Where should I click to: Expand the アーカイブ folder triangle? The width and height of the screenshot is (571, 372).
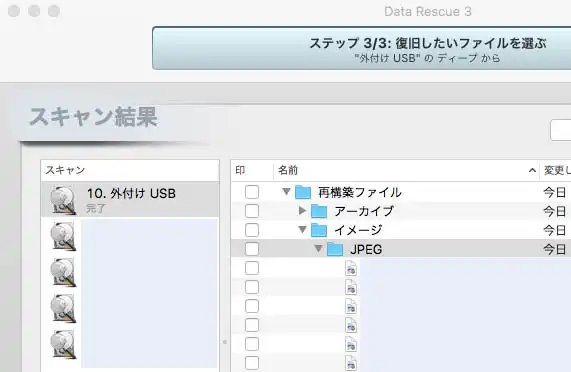point(302,210)
